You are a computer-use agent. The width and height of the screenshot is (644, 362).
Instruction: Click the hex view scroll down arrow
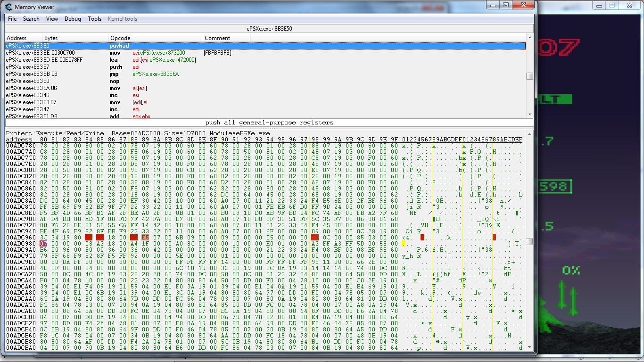tap(530, 347)
